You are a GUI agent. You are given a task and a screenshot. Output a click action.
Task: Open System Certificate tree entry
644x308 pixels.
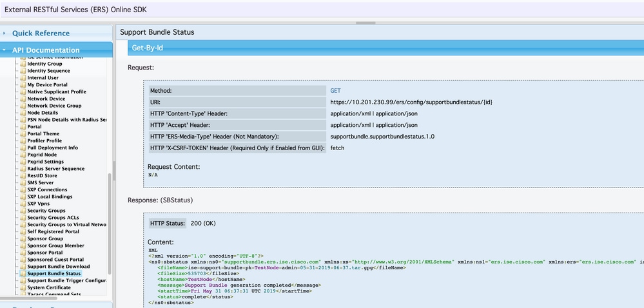49,287
